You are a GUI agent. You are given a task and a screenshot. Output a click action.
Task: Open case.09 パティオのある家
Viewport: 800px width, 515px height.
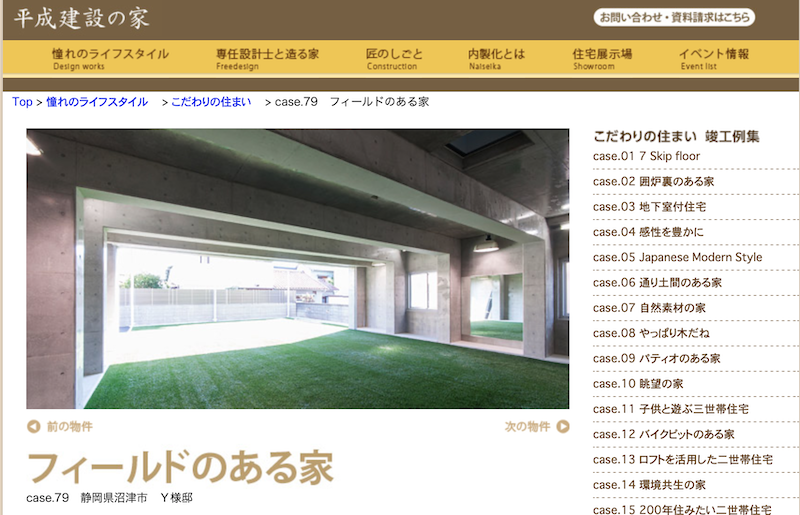click(x=657, y=358)
